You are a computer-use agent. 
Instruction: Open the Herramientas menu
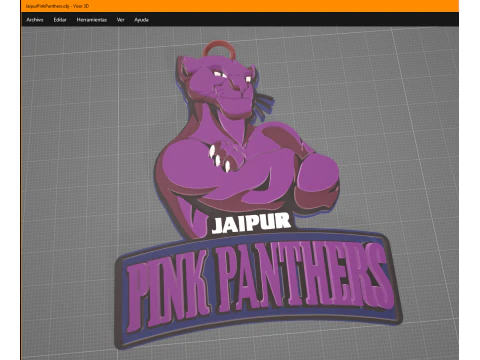pyautogui.click(x=92, y=20)
